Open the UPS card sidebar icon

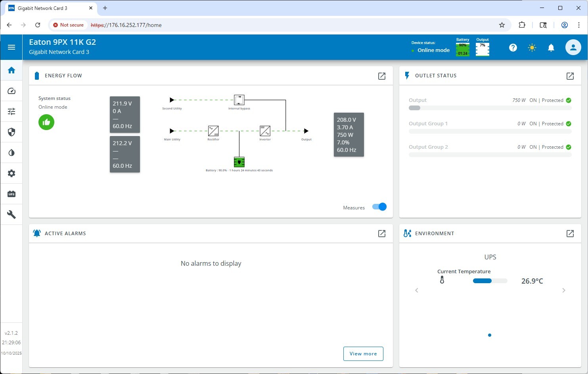pos(11,194)
